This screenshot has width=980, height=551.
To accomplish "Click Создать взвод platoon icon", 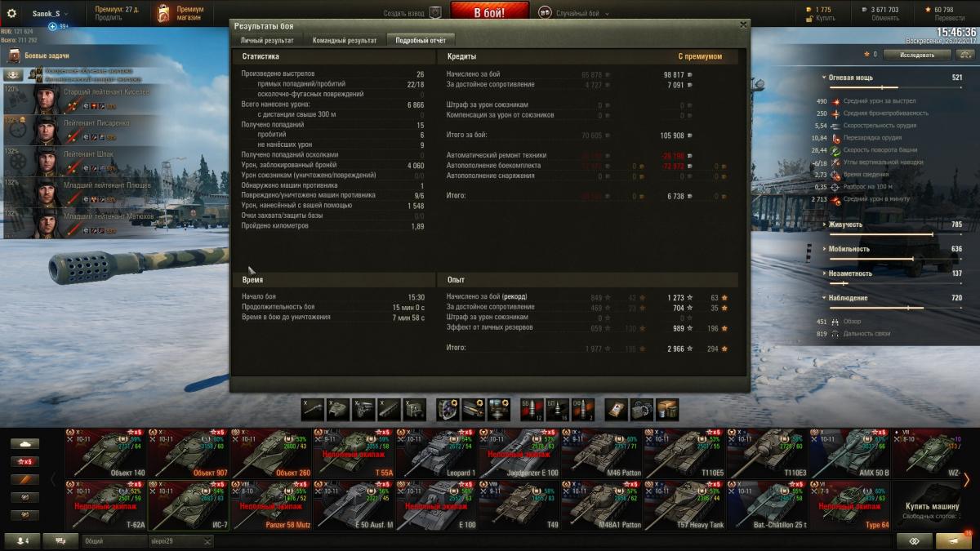I will pos(435,13).
